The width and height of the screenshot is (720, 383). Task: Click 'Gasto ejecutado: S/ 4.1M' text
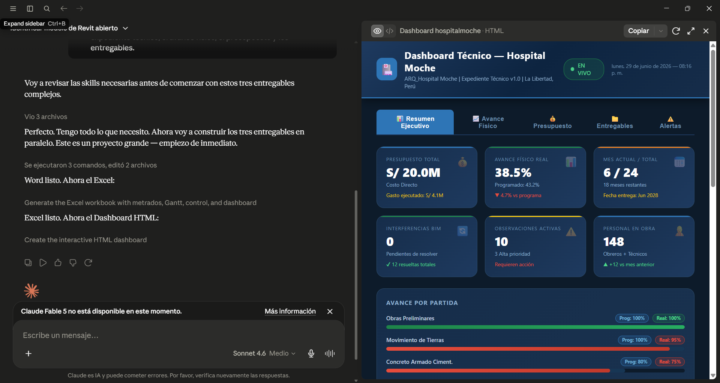point(415,195)
